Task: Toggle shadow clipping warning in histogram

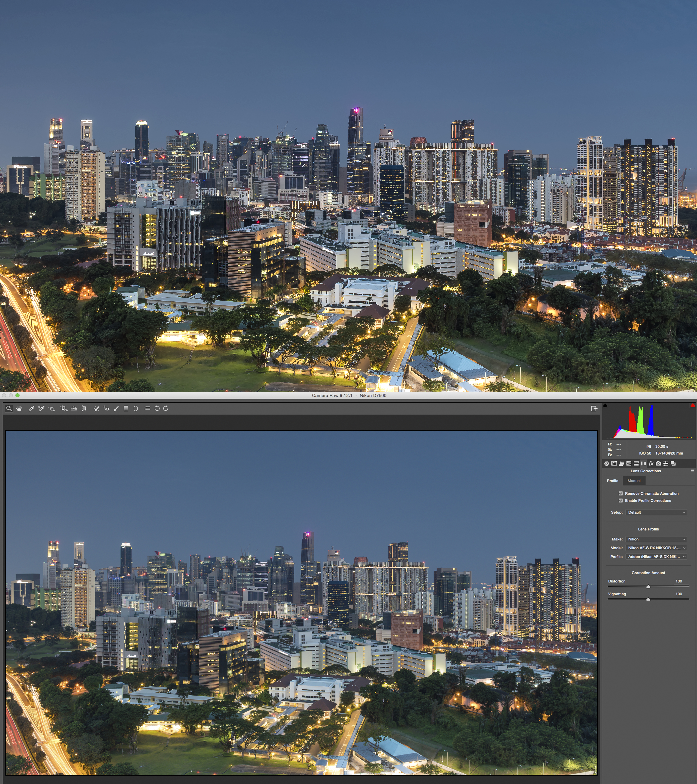Action: pos(605,405)
